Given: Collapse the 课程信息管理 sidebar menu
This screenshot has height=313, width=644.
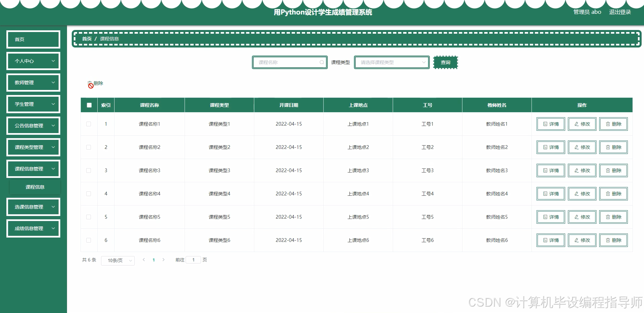Looking at the screenshot, I should [33, 169].
